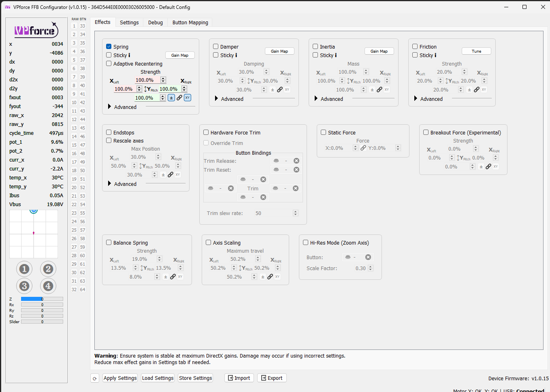Image resolution: width=550 pixels, height=392 pixels.
Task: Check the Endstops checkbox
Action: (109, 132)
